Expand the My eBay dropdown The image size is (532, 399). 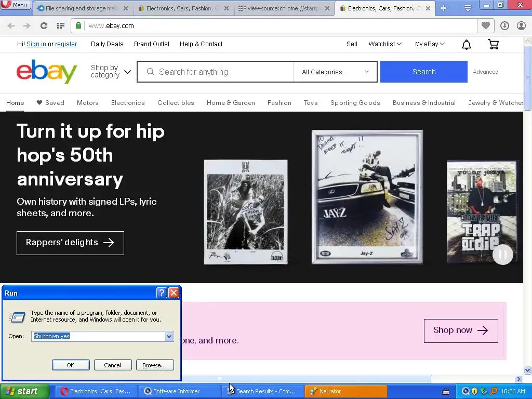click(430, 44)
